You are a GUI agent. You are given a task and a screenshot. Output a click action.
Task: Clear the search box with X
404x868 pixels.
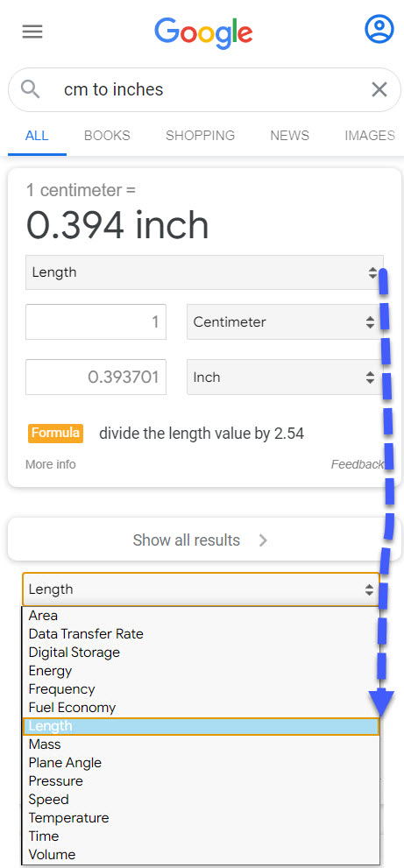point(379,89)
